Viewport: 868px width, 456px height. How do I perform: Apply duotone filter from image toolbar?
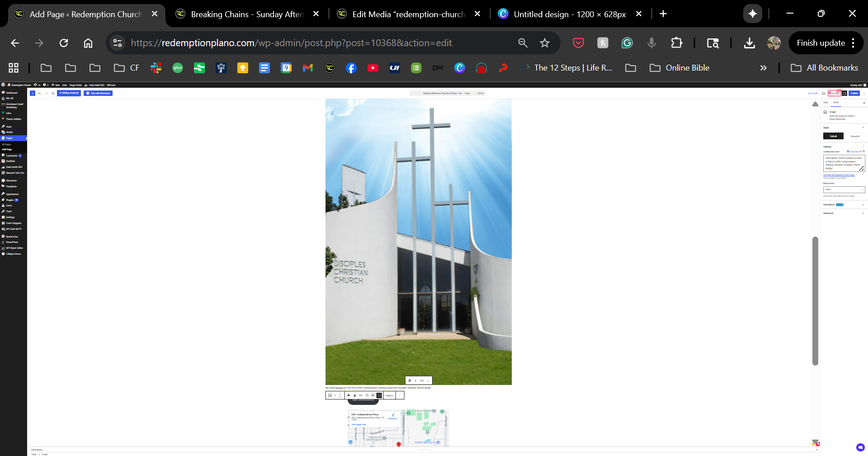pyautogui.click(x=355, y=395)
